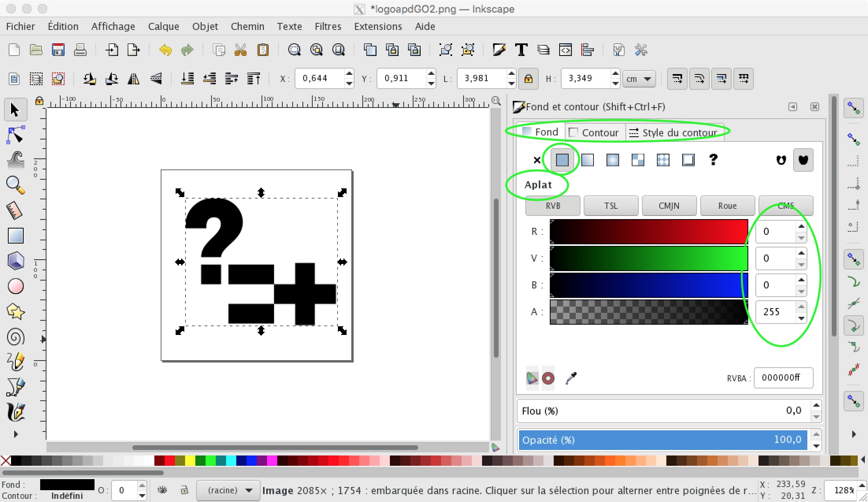Click the Undo arrow icon
868x502 pixels.
point(165,50)
